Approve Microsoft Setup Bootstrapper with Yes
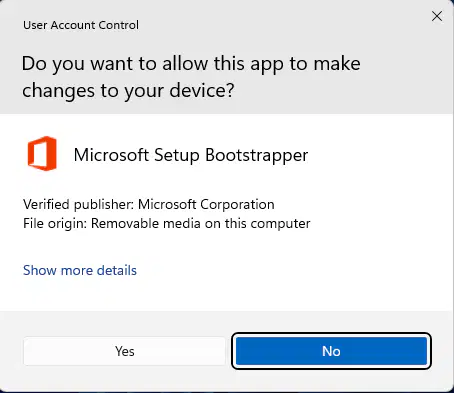The height and width of the screenshot is (393, 454). pos(124,351)
